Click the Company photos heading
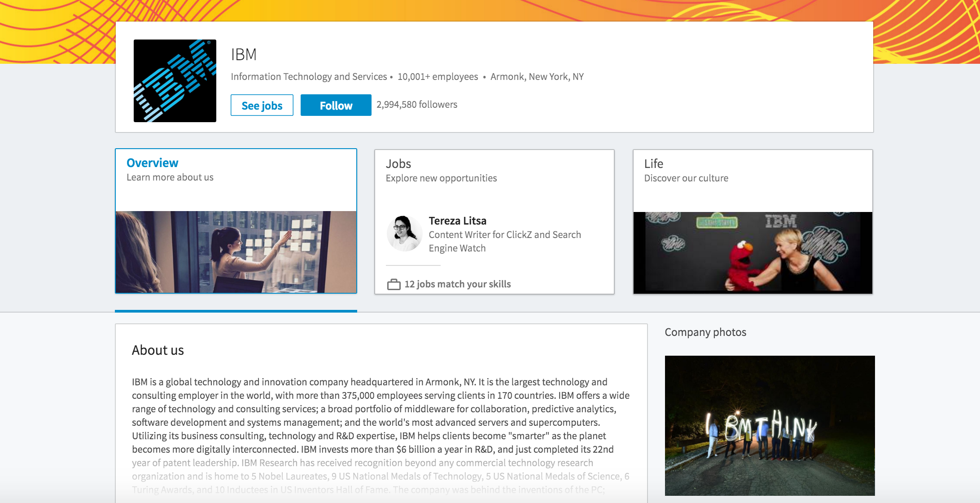Screen dimensions: 980x503 705,332
